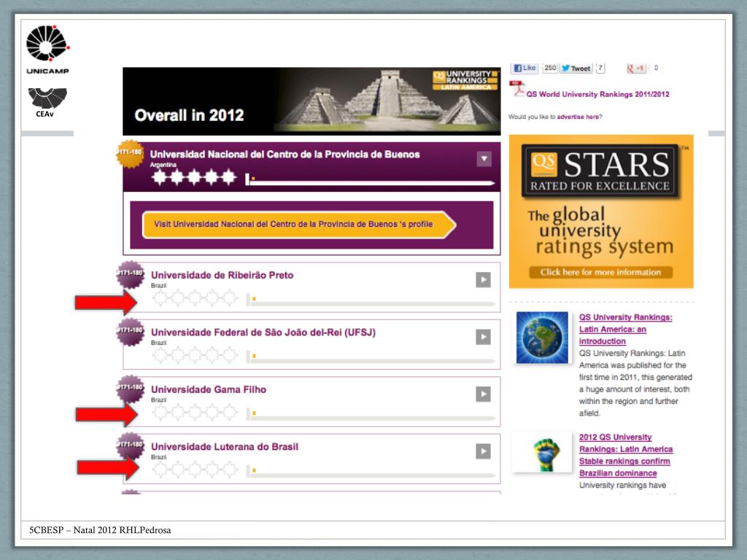Viewport: 747px width, 560px height.
Task: Click star rating of Universidade Luterana do Brasil
Action: click(195, 470)
